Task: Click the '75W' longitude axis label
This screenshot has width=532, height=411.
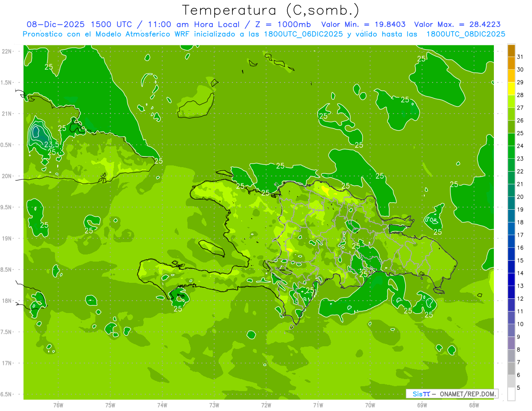Action: (110, 405)
